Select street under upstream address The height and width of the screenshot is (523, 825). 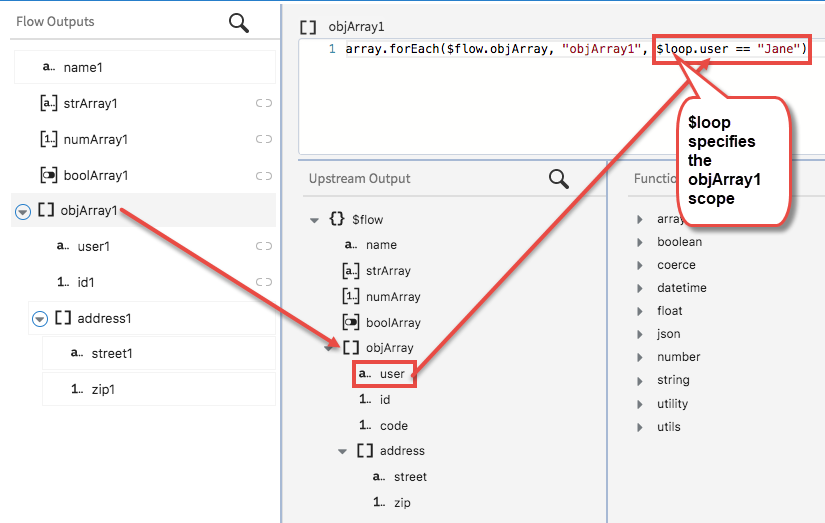[x=410, y=477]
